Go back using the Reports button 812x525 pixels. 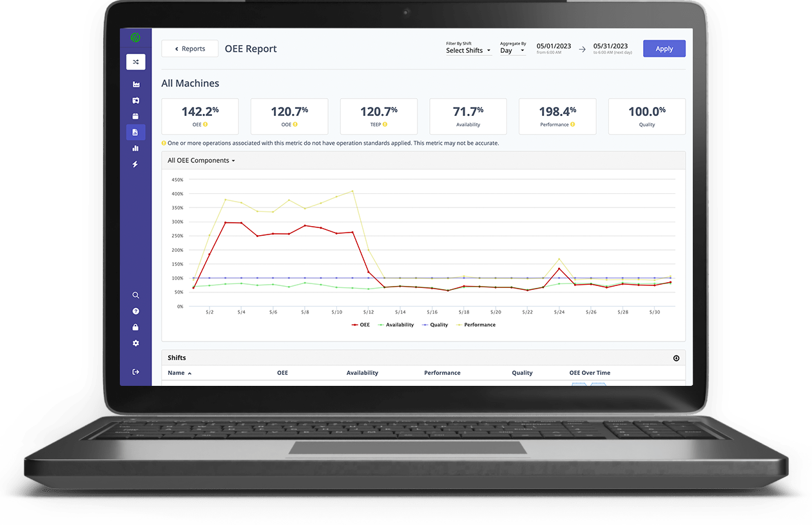click(189, 48)
